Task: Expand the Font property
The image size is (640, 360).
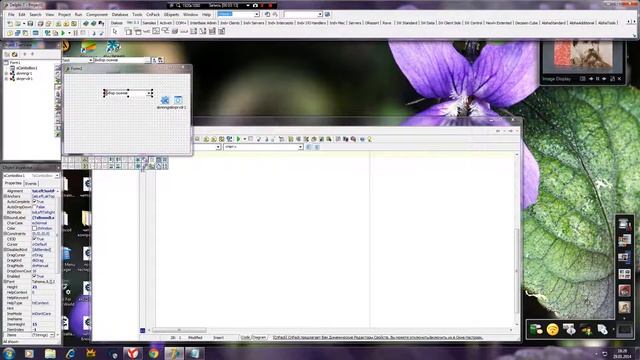Action: (x=5, y=282)
